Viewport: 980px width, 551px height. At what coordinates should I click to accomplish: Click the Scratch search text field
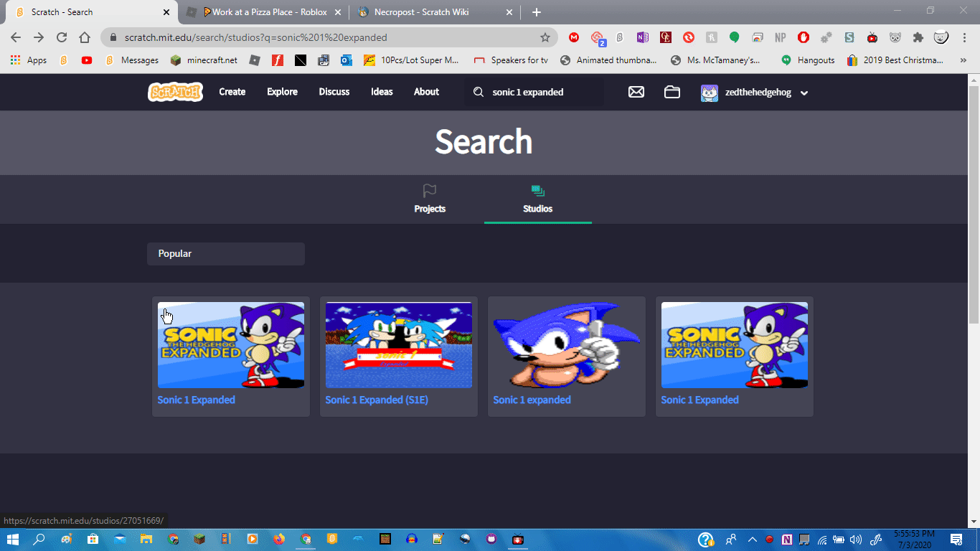(542, 92)
